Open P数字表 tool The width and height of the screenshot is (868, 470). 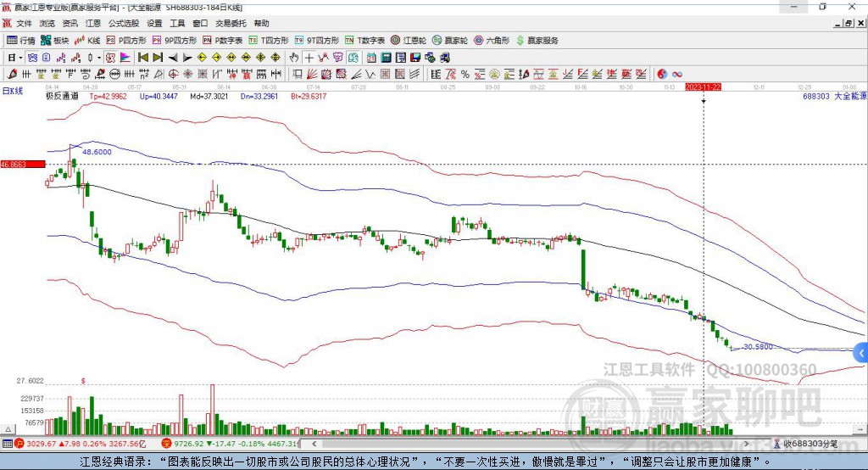pos(223,41)
